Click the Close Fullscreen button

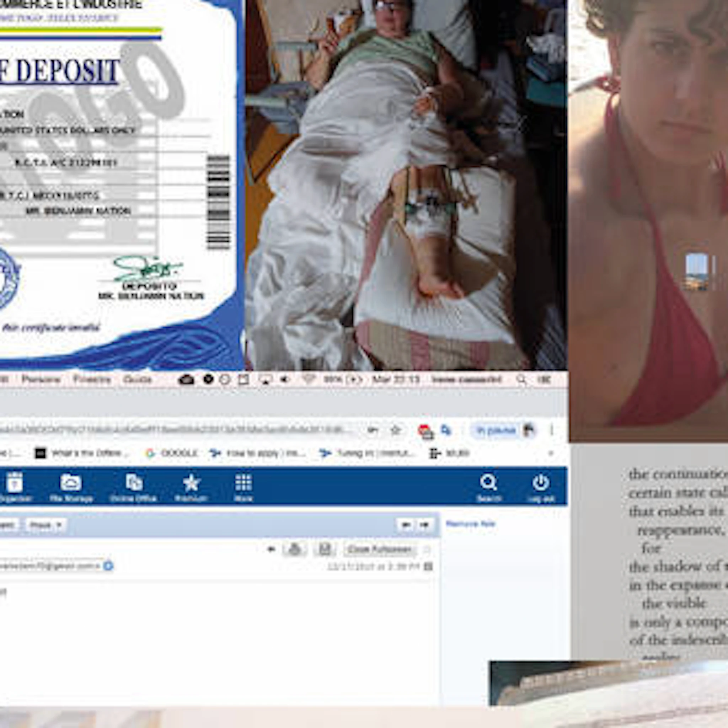pos(379,550)
